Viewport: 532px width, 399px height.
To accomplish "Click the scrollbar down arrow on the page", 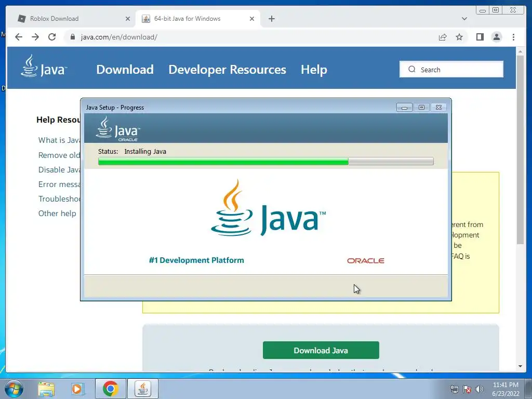I will [x=520, y=366].
